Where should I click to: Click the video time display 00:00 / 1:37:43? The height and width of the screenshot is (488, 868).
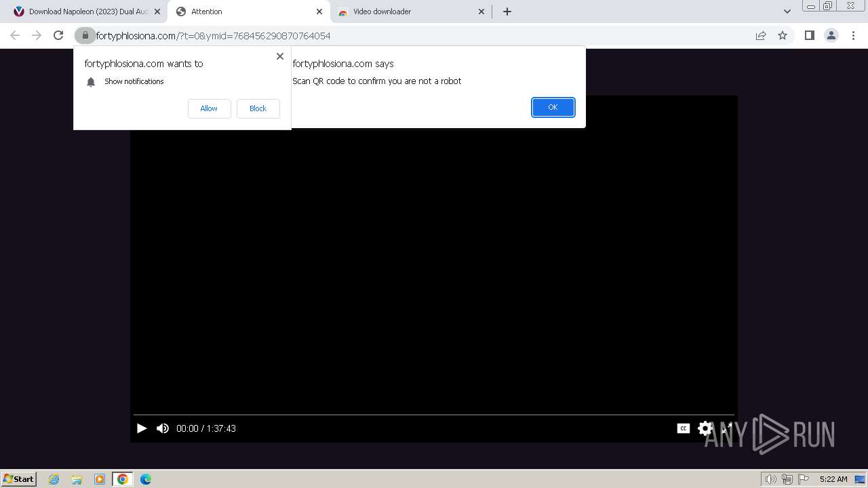206,428
